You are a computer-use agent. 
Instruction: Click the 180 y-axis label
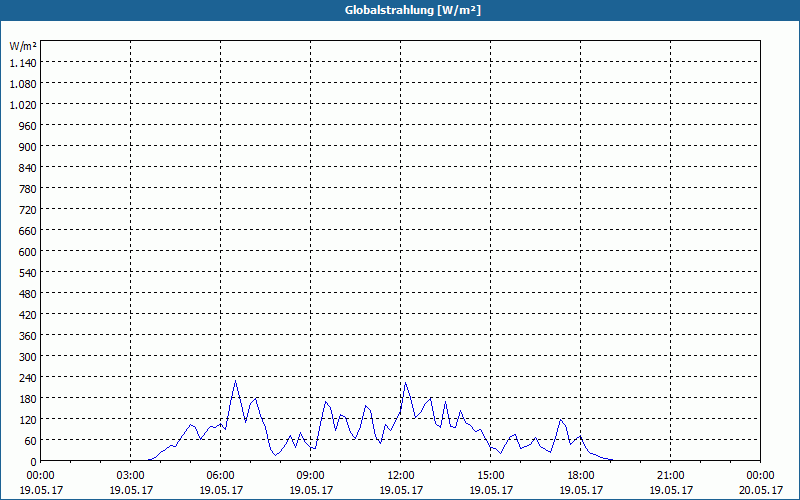coord(28,398)
